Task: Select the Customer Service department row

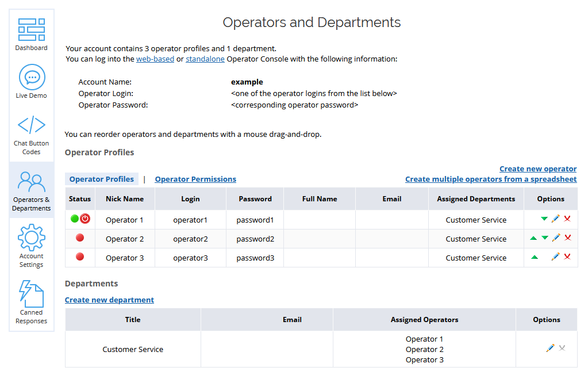Action: click(x=133, y=349)
